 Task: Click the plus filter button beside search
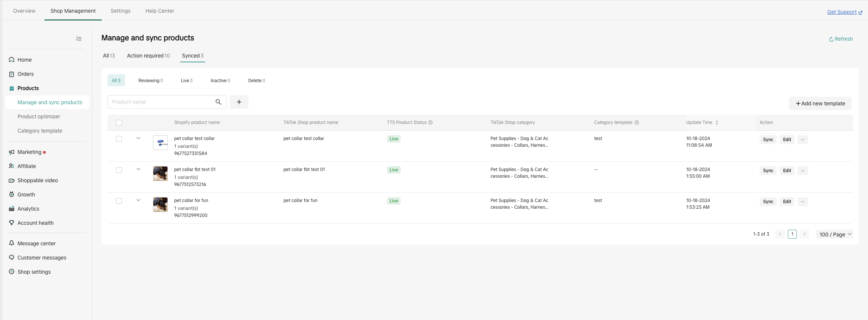pyautogui.click(x=239, y=102)
